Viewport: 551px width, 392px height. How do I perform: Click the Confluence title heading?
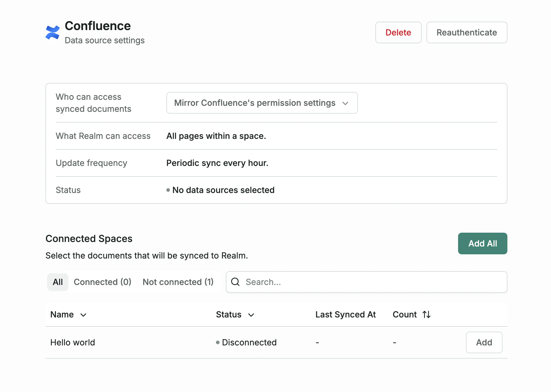(x=98, y=26)
